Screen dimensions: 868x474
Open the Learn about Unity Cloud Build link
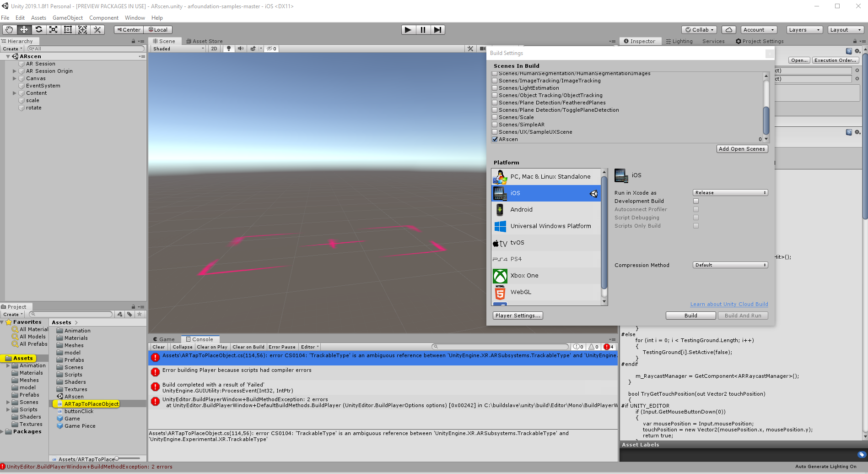click(728, 304)
